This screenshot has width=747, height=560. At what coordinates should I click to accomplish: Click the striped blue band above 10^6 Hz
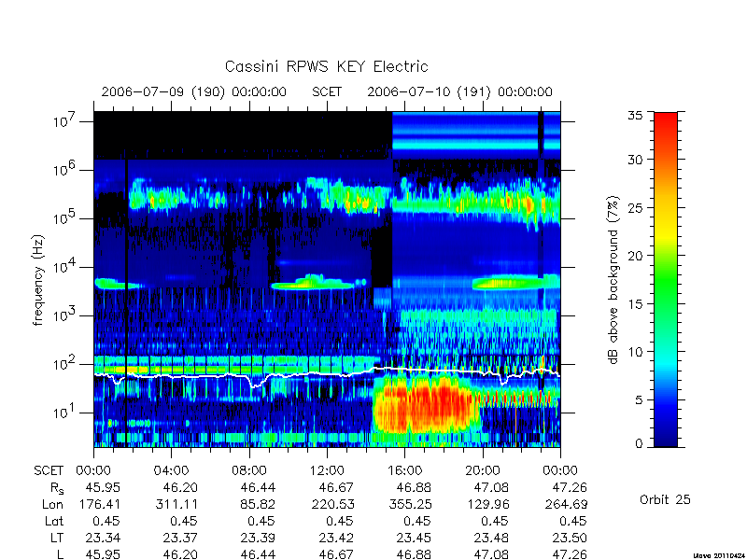(x=476, y=135)
